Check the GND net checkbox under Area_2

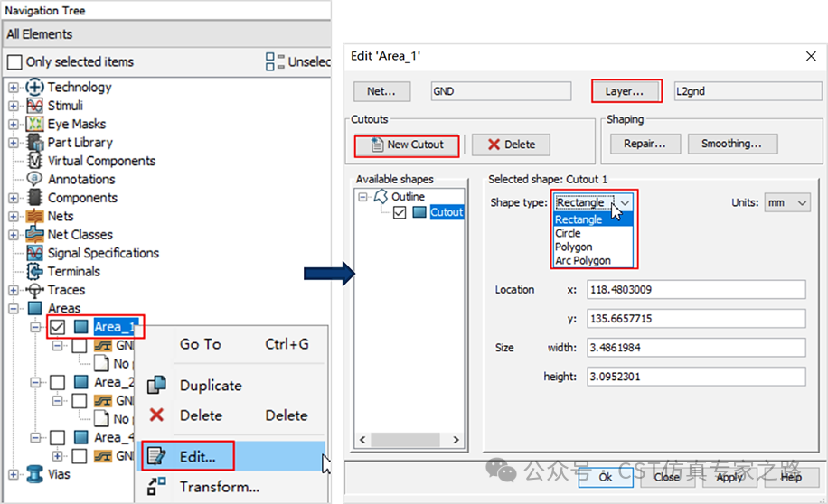coord(80,400)
